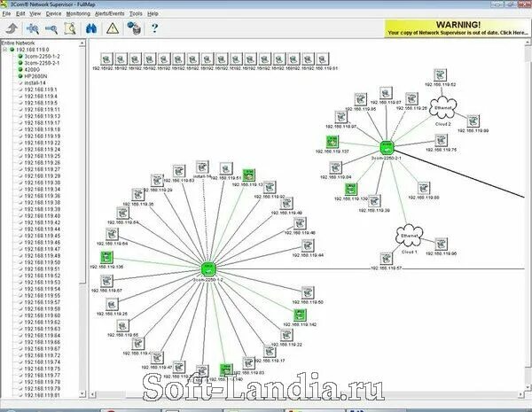Select map device 192.168.119.17
This screenshot has width=532, height=412.
270,352
